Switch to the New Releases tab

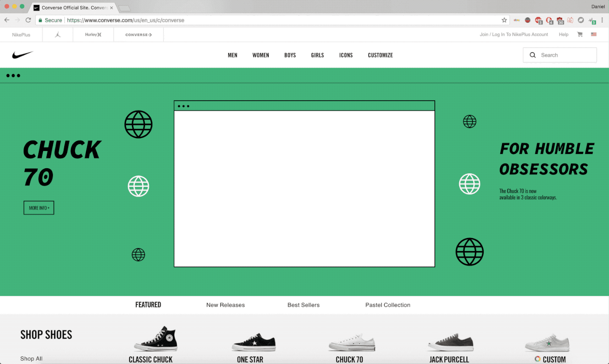pyautogui.click(x=225, y=305)
